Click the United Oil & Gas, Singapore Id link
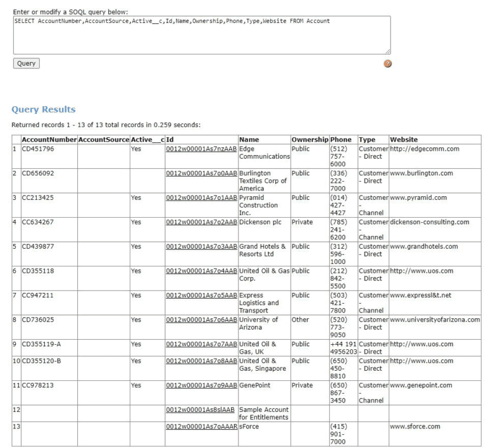Screen dimensions: 486x448 201,361
